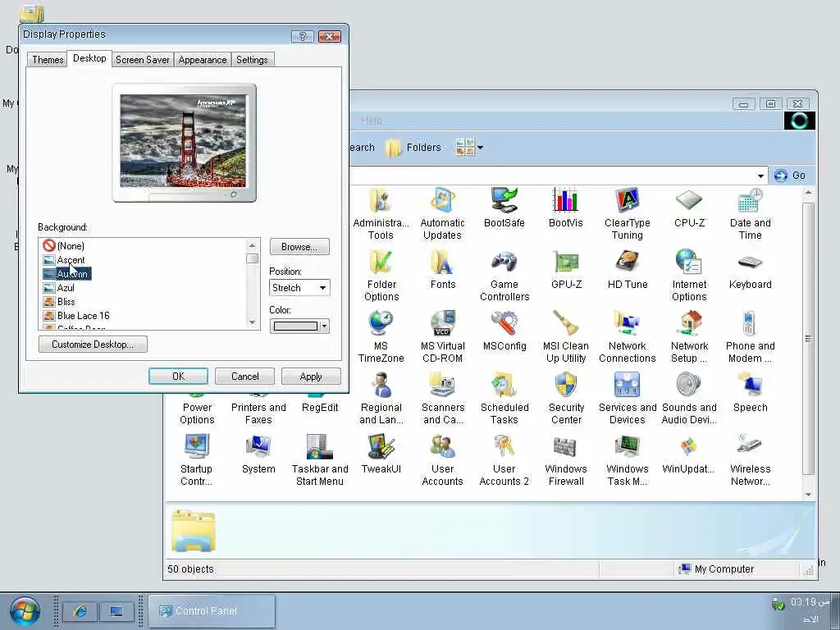
Task: Open the Fonts folder icon
Action: coord(443,270)
